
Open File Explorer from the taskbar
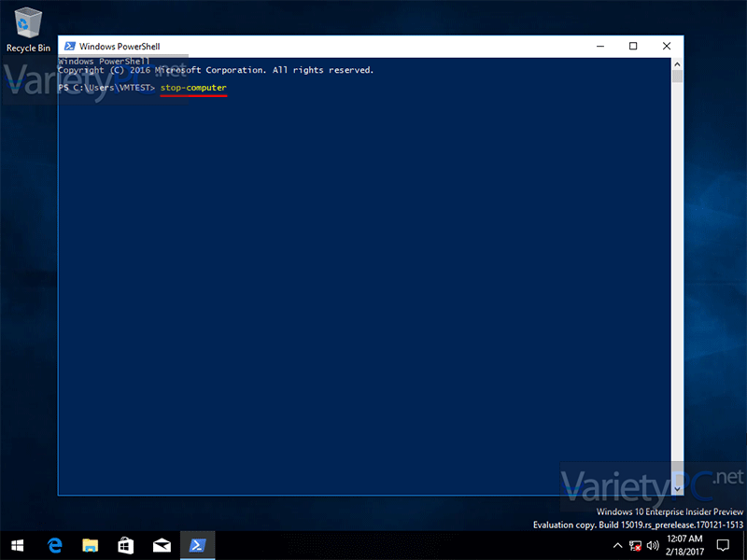(x=90, y=545)
